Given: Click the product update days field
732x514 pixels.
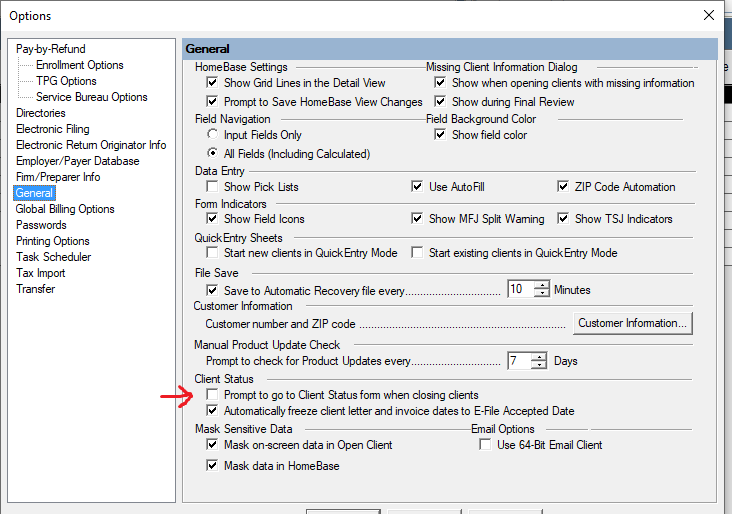Looking at the screenshot, I should coord(519,361).
